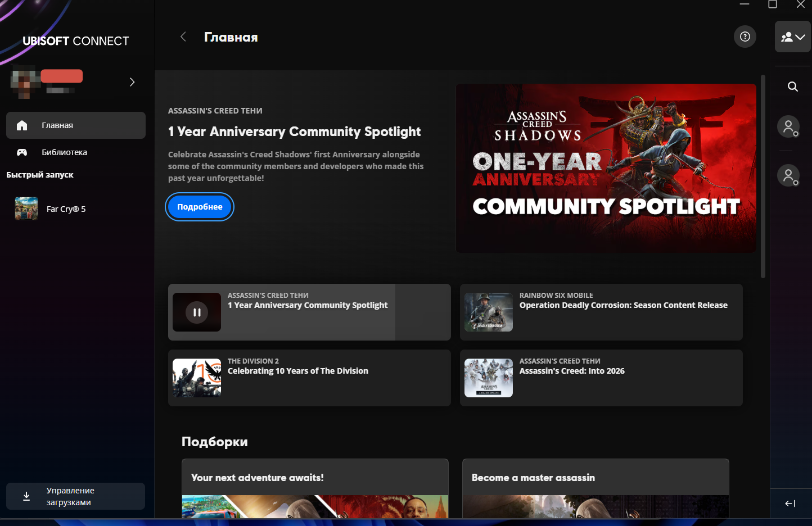Click the 1 Year Anniversary Community Spotlight headline
Screen dimensions: 812x526
click(x=294, y=131)
